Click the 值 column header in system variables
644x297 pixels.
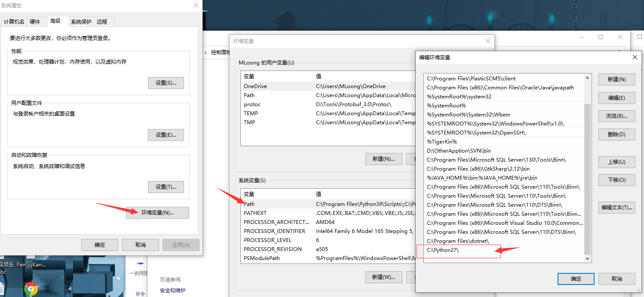pos(365,194)
